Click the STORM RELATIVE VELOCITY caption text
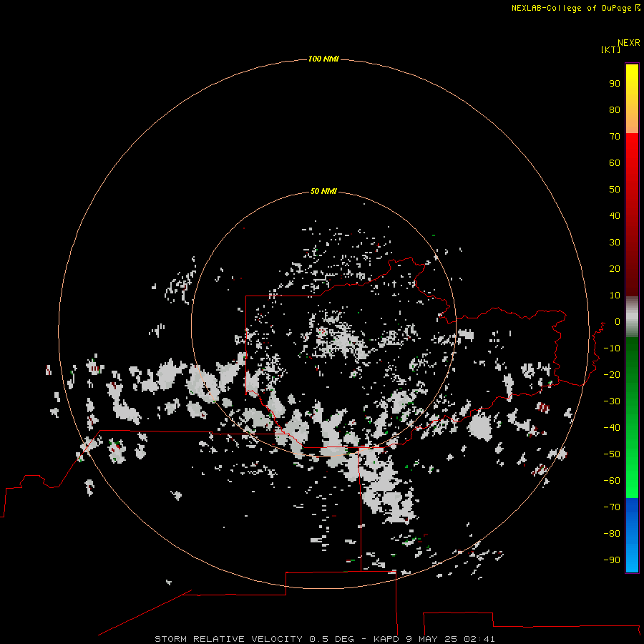Screen dimensions: 644x644 pyautogui.click(x=228, y=639)
